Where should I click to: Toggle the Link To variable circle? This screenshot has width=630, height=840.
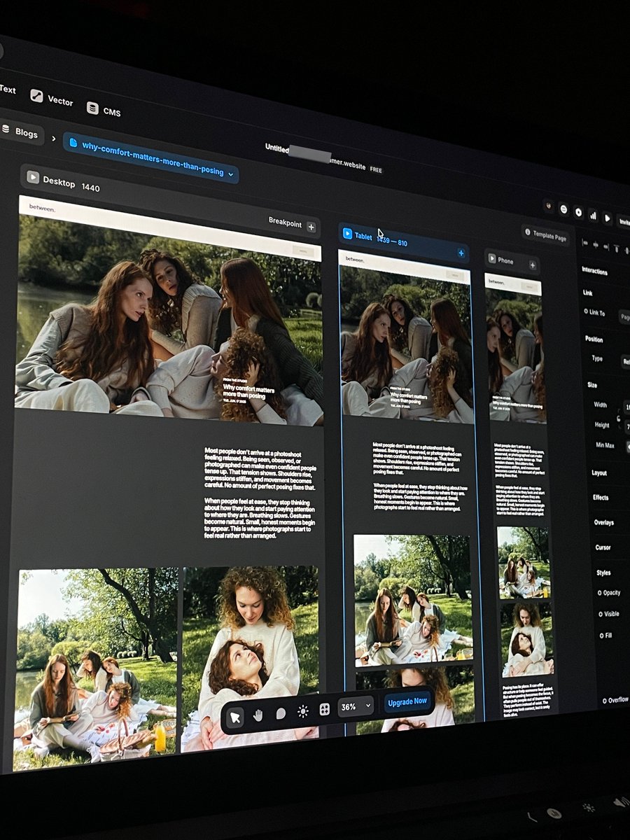(x=586, y=311)
